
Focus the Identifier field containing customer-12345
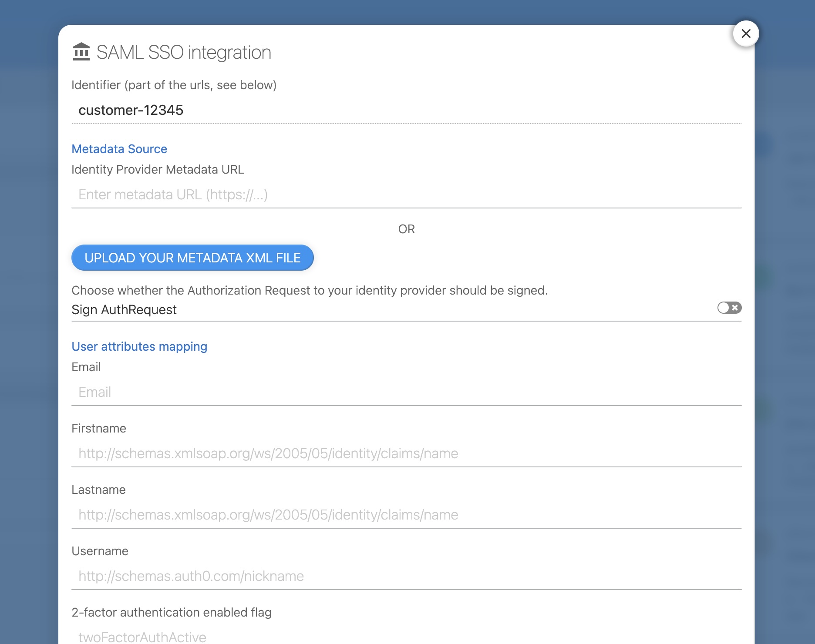[406, 111]
